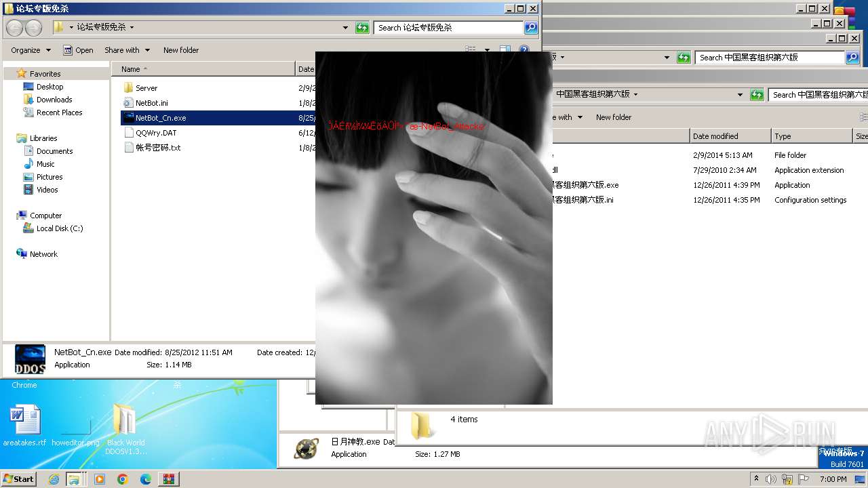This screenshot has height=488, width=868.
Task: Select areatakes.rtf on the desktop
Action: point(25,425)
